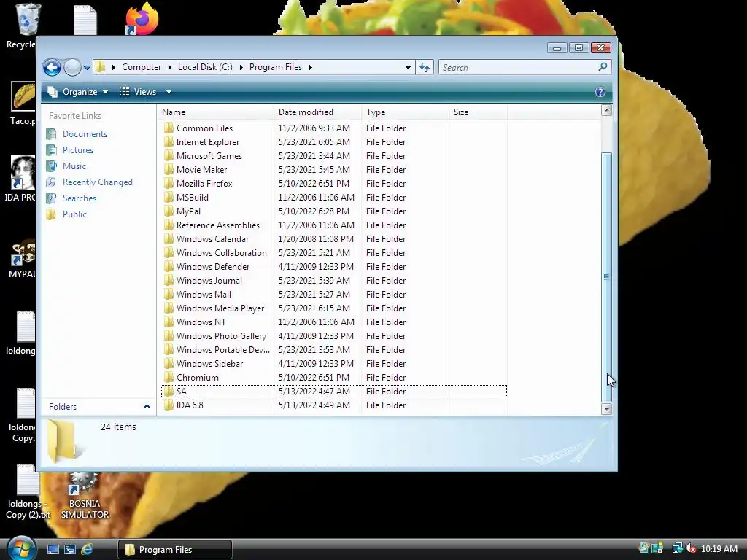Click the magnifier search icon
747x560 pixels.
pyautogui.click(x=603, y=67)
